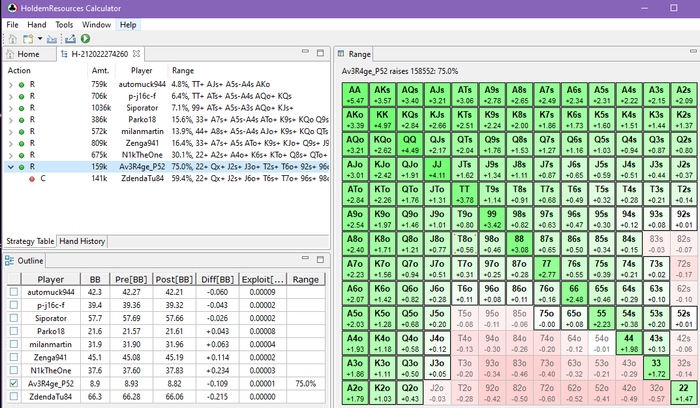Maximize the strategy table panel
The width and height of the screenshot is (700, 408).
[x=320, y=53]
